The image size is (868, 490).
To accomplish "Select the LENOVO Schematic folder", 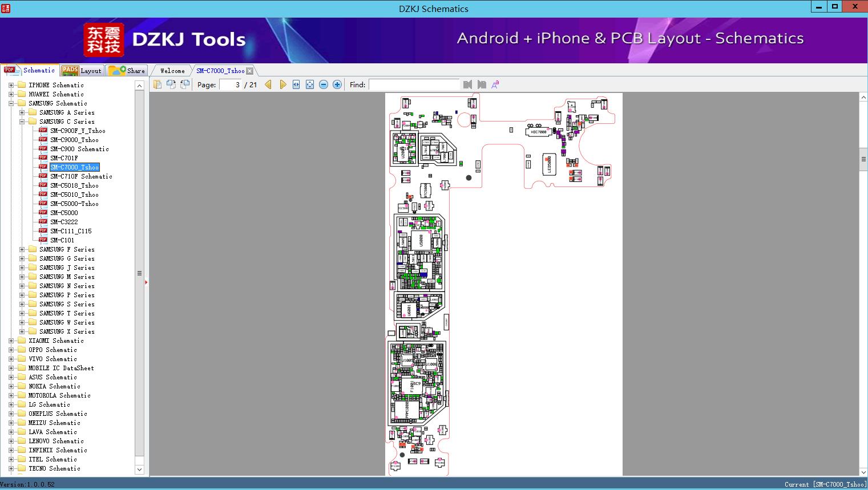I will (x=56, y=441).
